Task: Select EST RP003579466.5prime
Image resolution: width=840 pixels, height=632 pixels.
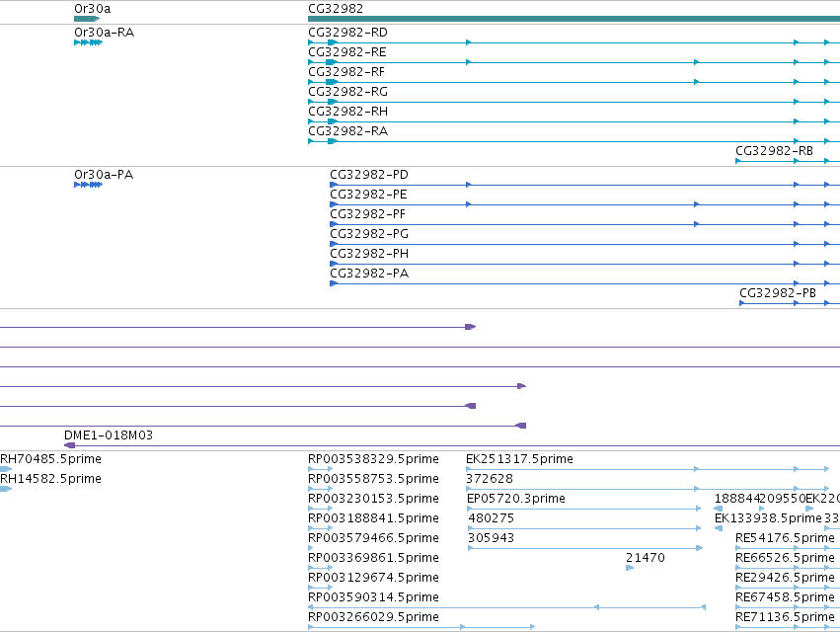Action: 373,538
